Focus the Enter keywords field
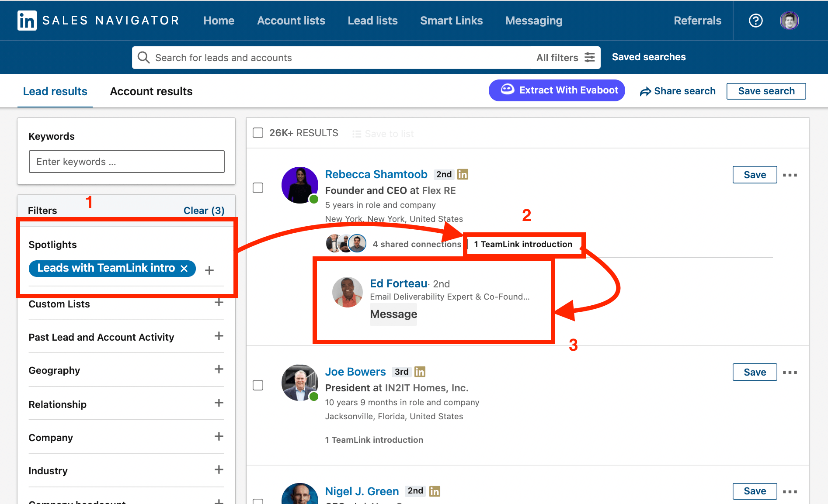The image size is (828, 504). coord(127,162)
